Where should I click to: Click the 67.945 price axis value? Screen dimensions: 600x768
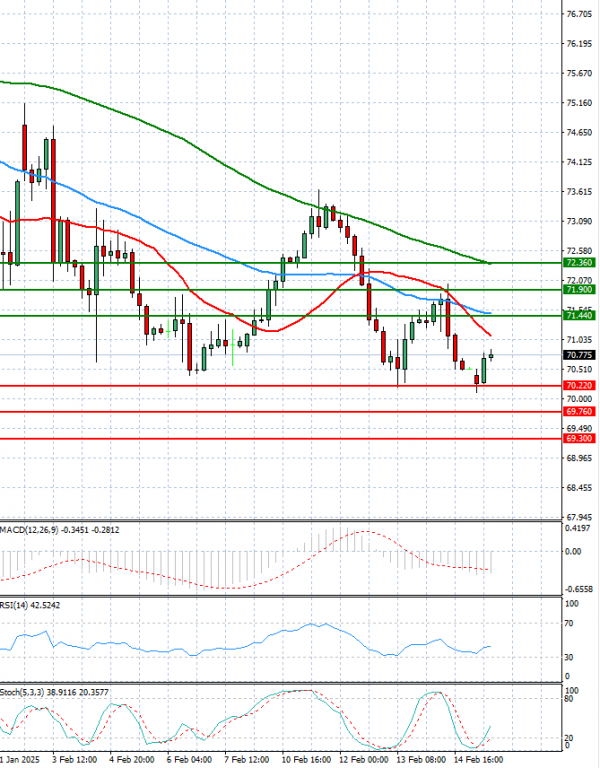[579, 517]
